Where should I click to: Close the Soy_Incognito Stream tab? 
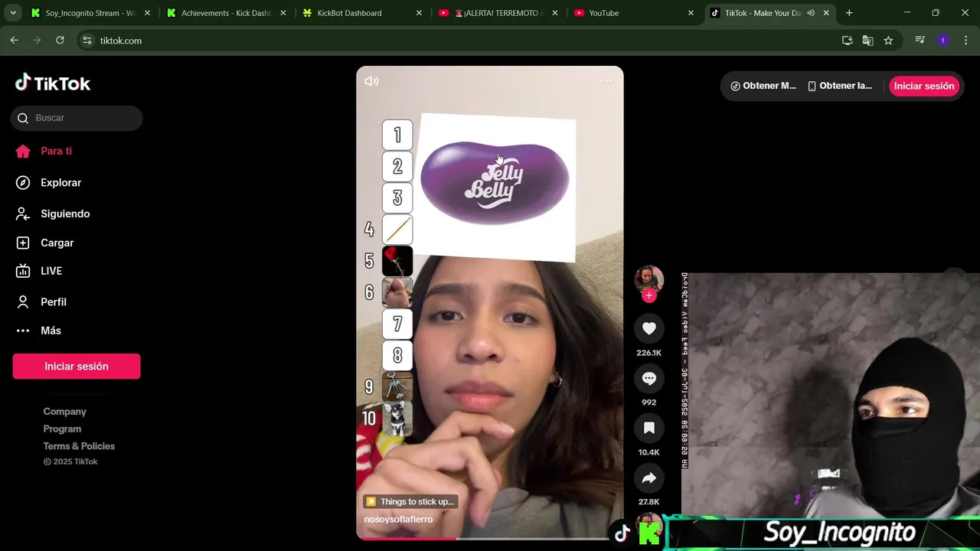pyautogui.click(x=147, y=13)
